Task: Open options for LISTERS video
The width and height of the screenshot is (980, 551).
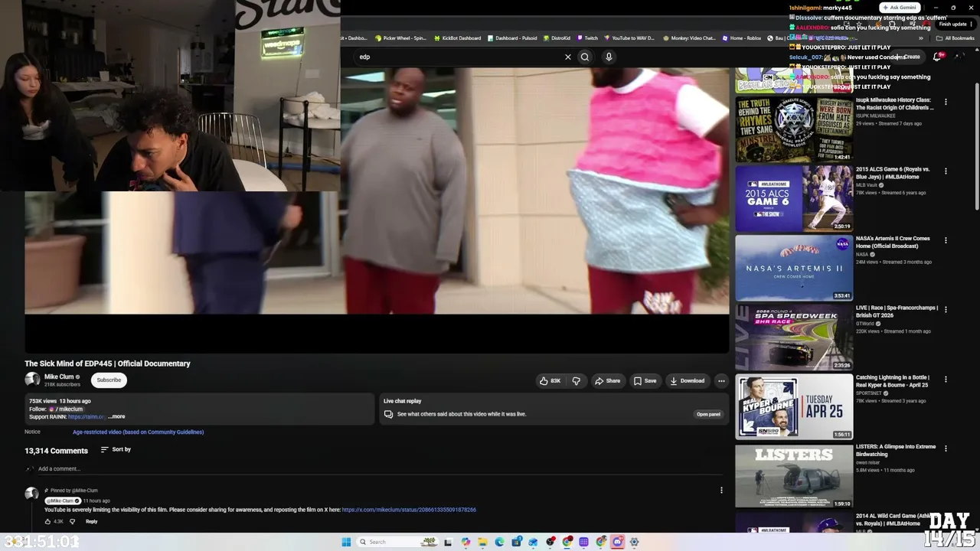Action: click(x=946, y=448)
